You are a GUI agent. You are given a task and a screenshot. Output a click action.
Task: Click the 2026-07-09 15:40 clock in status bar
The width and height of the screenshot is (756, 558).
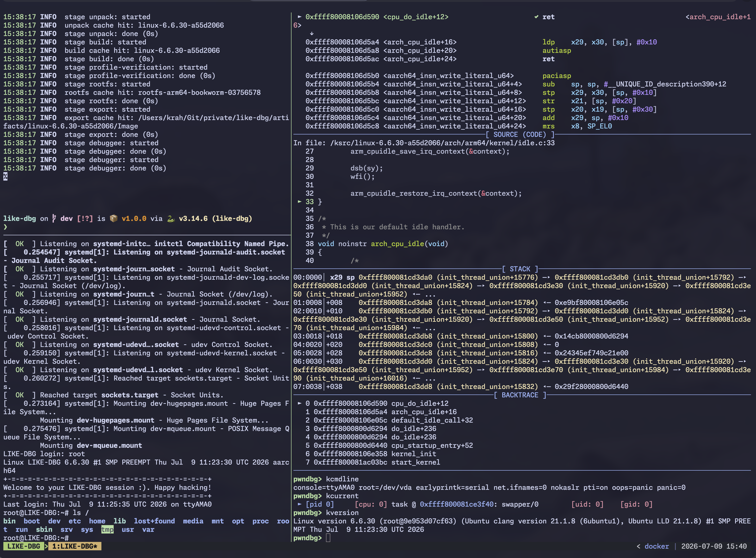coord(714,546)
